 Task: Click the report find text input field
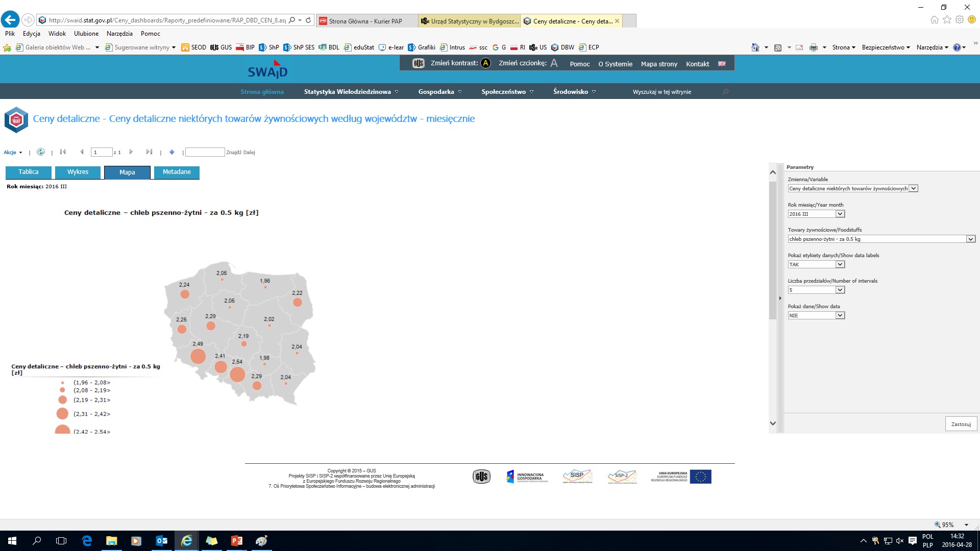[205, 152]
